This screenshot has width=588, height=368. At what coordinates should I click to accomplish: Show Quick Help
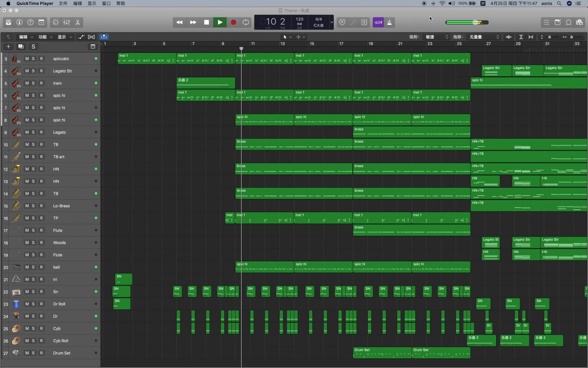point(30,22)
